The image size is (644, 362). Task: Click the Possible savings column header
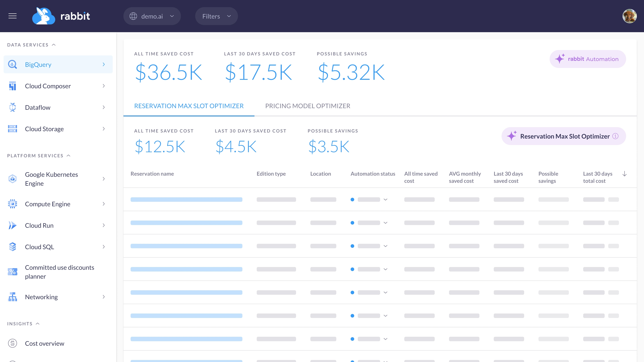[x=548, y=177]
